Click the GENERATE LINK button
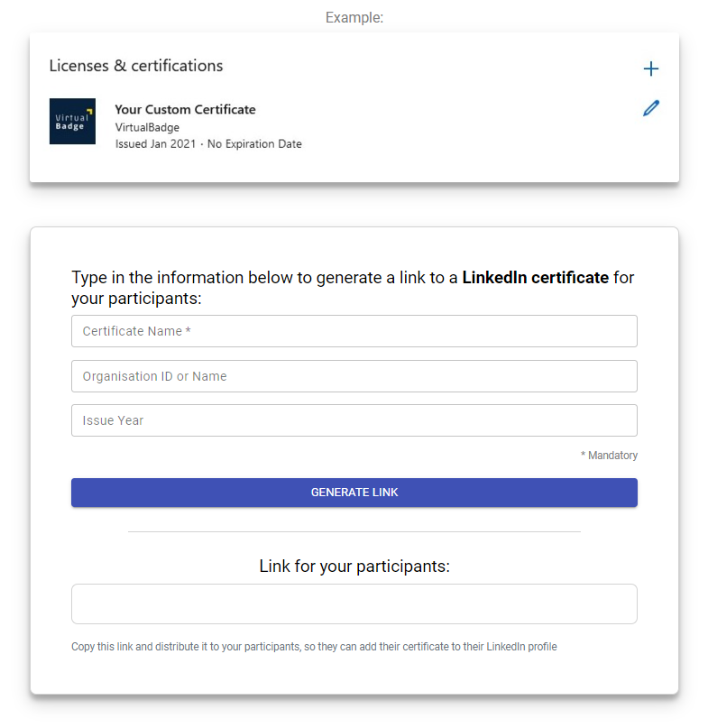 pyautogui.click(x=354, y=493)
